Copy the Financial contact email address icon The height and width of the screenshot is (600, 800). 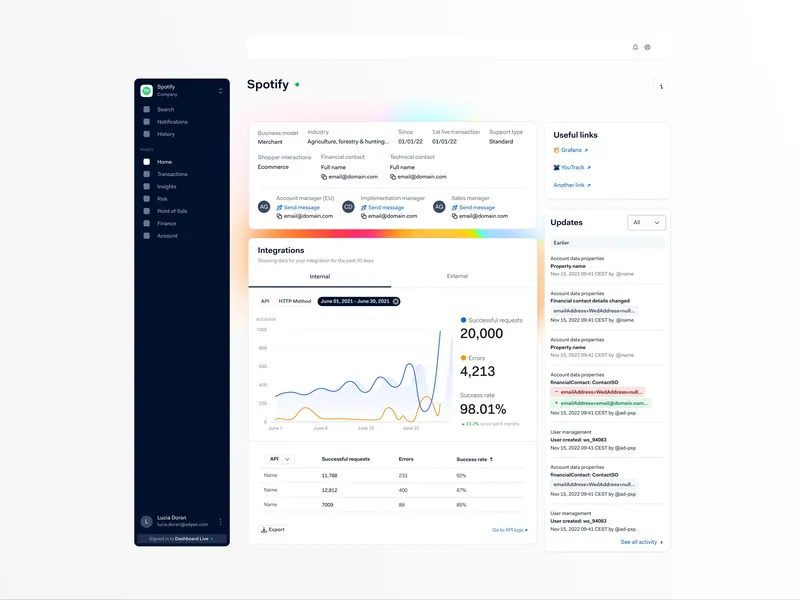pyautogui.click(x=323, y=177)
